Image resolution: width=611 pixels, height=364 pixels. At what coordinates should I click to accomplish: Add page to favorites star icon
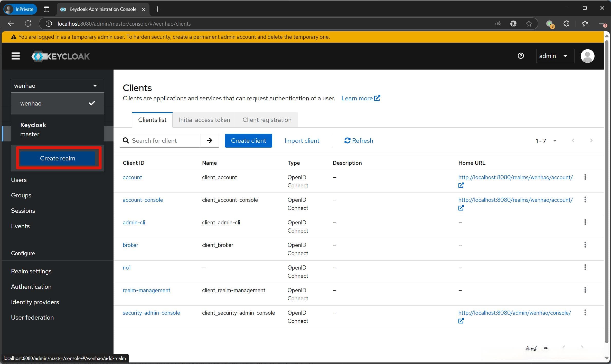pos(529,24)
